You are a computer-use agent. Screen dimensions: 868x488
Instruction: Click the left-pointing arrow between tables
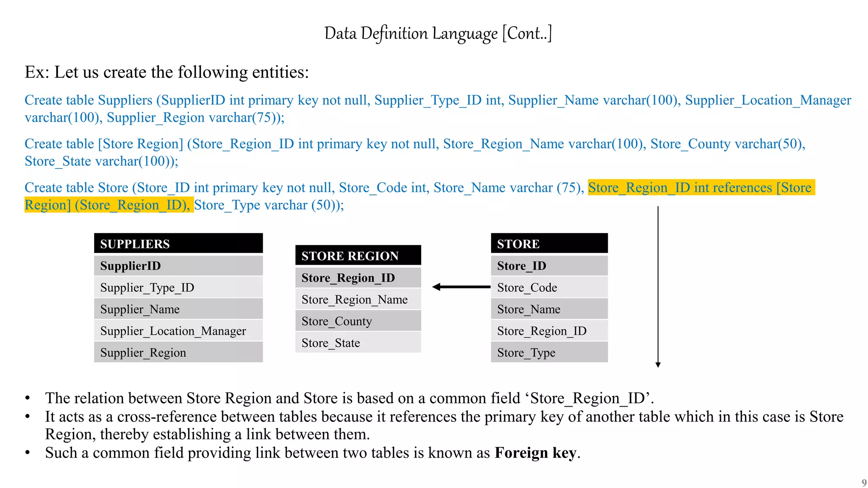[x=461, y=287]
